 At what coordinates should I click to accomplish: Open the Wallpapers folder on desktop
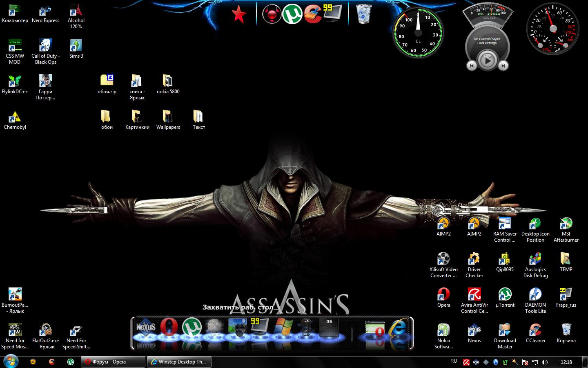[x=168, y=117]
